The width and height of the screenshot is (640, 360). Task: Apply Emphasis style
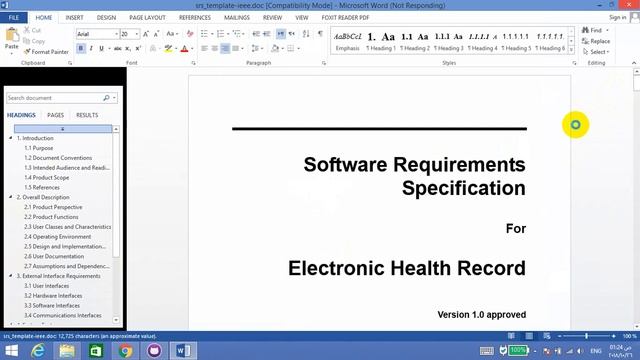click(347, 41)
